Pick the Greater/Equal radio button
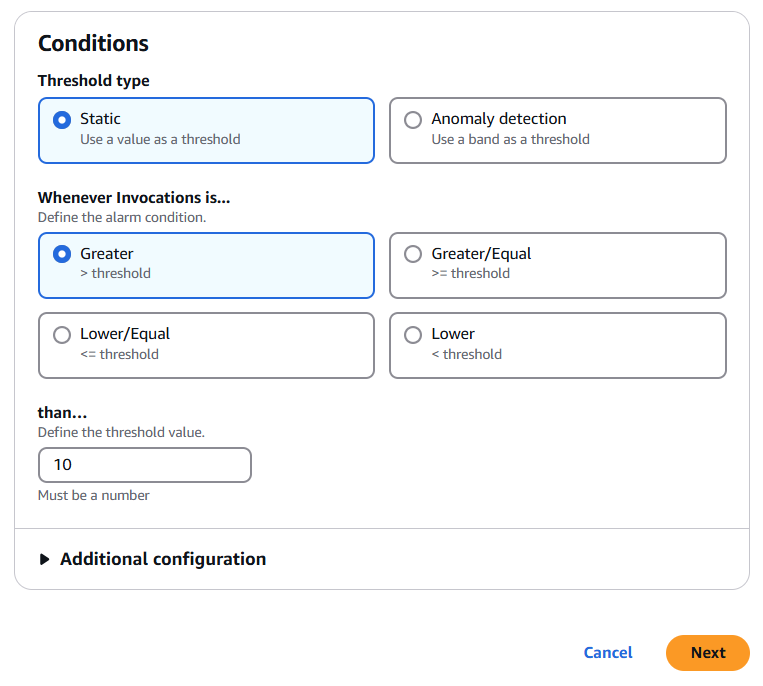Screen dimensions: 763x686 point(413,254)
